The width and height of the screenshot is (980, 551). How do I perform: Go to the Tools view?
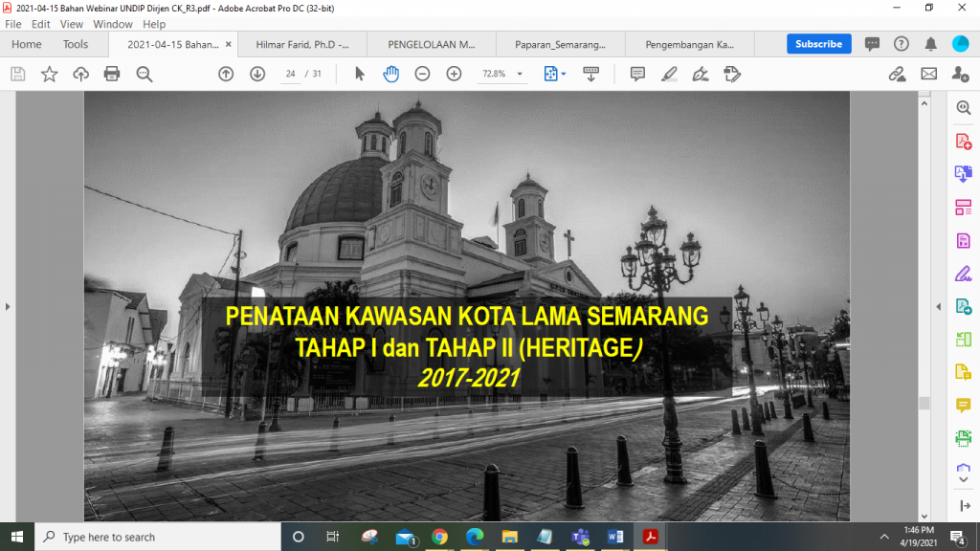(x=76, y=44)
